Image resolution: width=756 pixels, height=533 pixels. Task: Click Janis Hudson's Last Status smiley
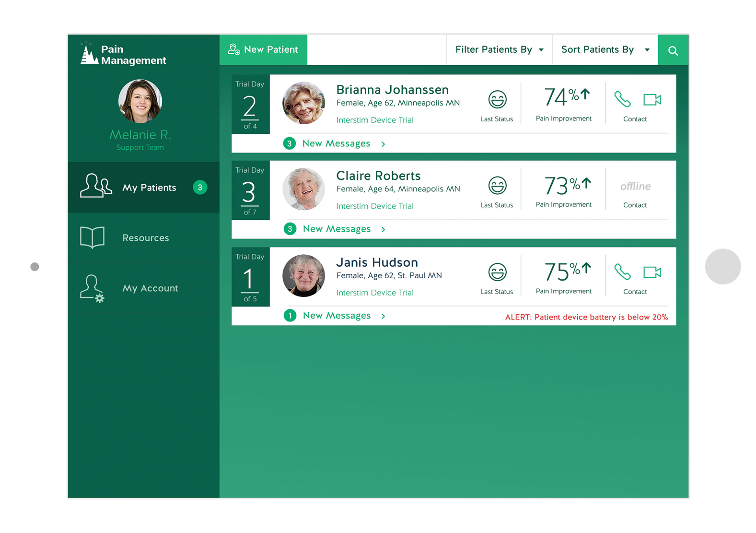(x=497, y=272)
